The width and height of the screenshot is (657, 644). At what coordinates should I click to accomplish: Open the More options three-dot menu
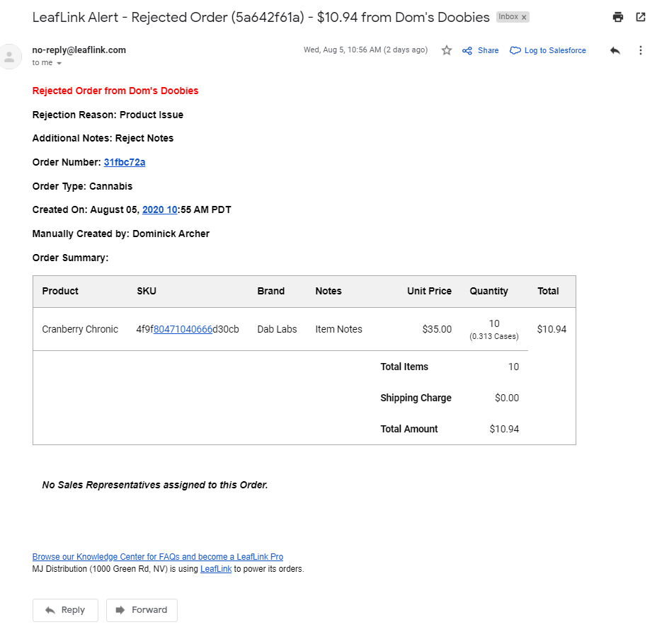coord(640,51)
